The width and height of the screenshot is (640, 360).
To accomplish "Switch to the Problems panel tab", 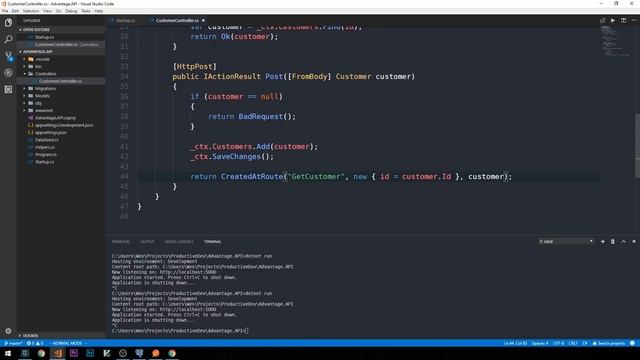I will pyautogui.click(x=121, y=242).
